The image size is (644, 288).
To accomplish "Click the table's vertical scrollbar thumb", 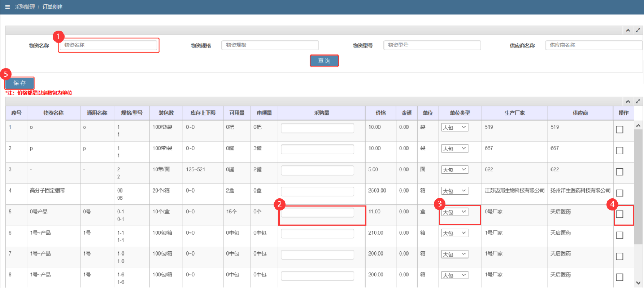I will click(638, 187).
